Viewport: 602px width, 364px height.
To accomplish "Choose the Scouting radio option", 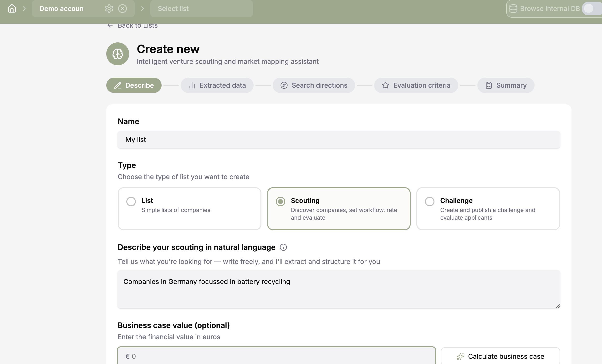I will [280, 202].
